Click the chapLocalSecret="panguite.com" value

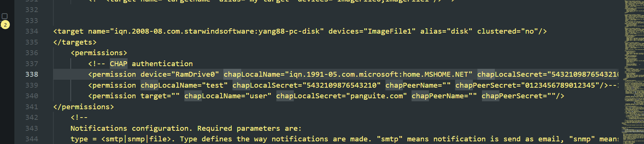click(x=341, y=96)
